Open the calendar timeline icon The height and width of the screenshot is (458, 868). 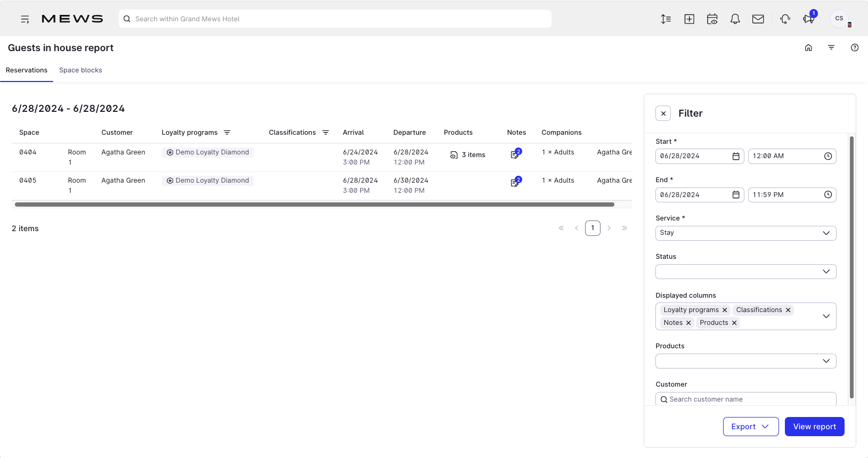click(712, 19)
